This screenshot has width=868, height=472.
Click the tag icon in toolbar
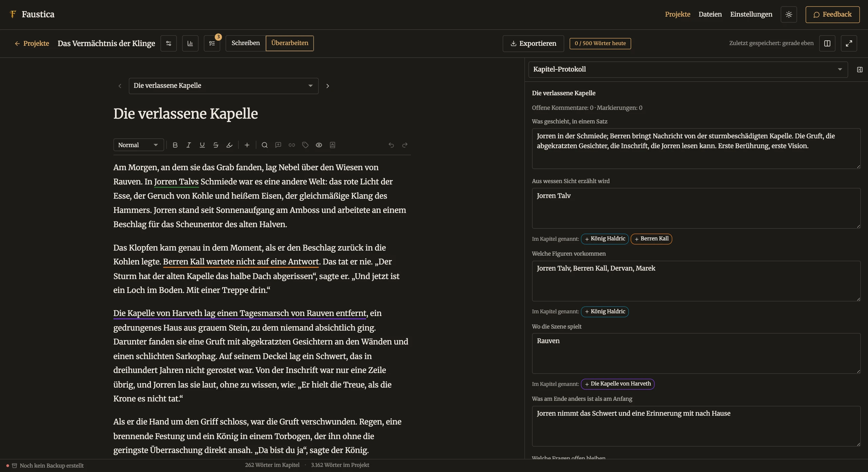point(305,145)
